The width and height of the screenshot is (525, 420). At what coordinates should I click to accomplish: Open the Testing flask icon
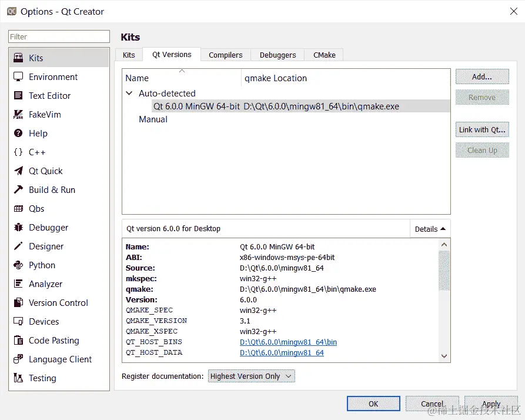point(18,378)
